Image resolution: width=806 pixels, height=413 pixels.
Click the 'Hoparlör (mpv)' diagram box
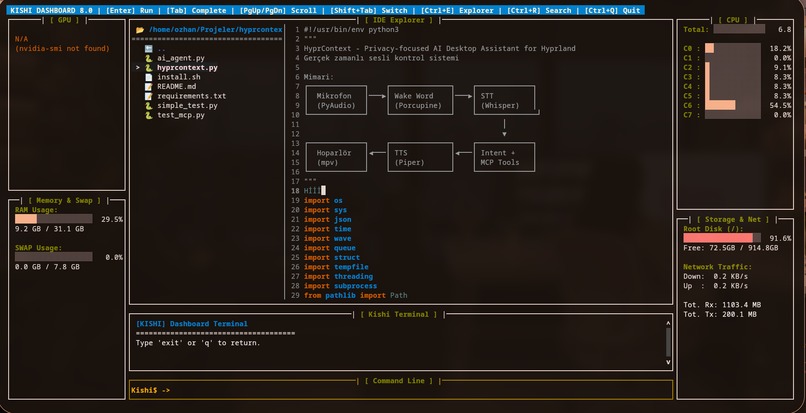[336, 157]
